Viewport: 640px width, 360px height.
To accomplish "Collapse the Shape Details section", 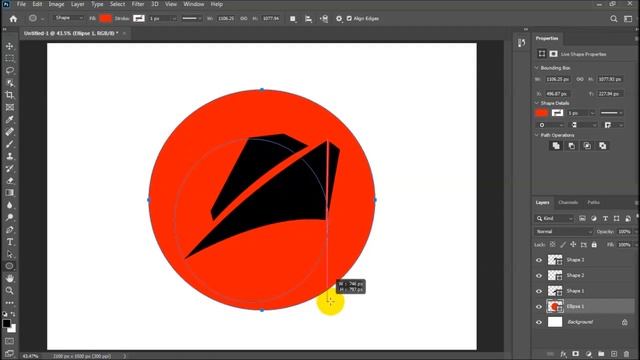I will pyautogui.click(x=537, y=103).
